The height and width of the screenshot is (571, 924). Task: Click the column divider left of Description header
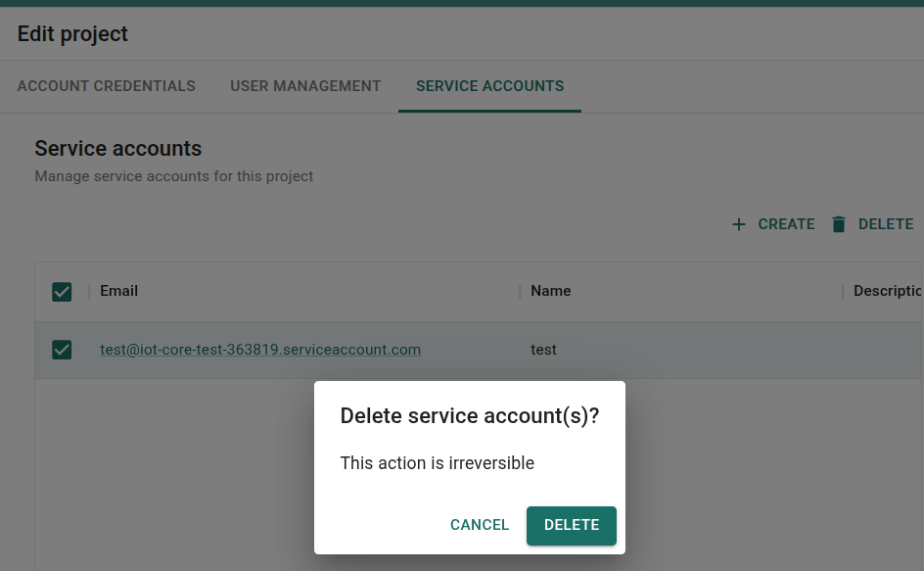click(843, 292)
